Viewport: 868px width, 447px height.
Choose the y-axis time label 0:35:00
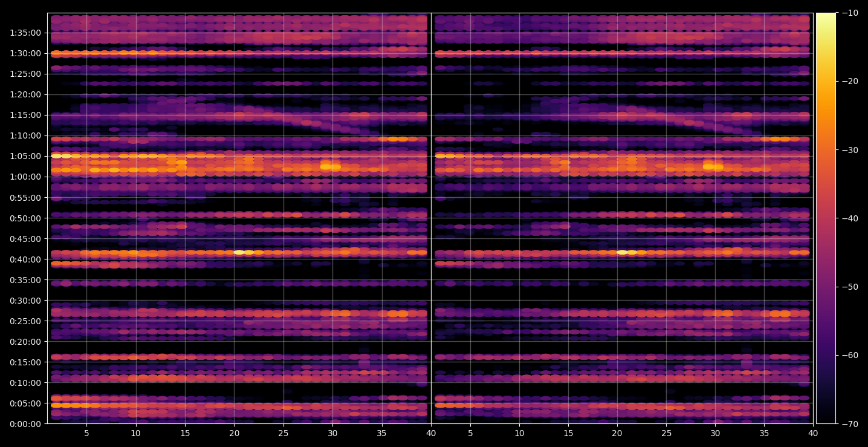click(x=25, y=279)
